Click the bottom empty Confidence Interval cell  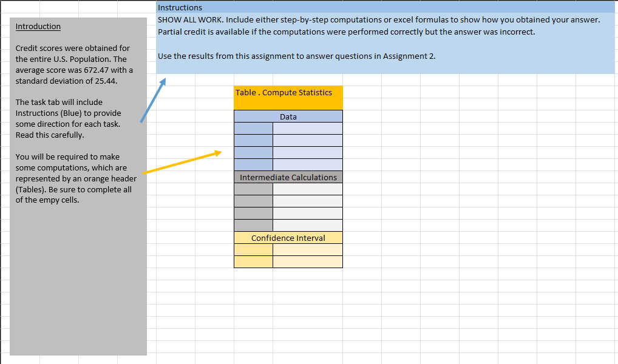(308, 262)
